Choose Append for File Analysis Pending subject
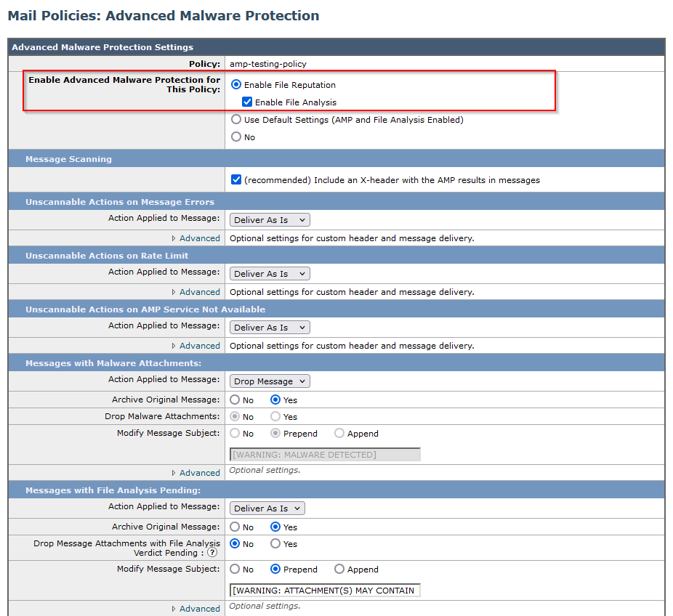The width and height of the screenshot is (673, 616). pos(339,569)
